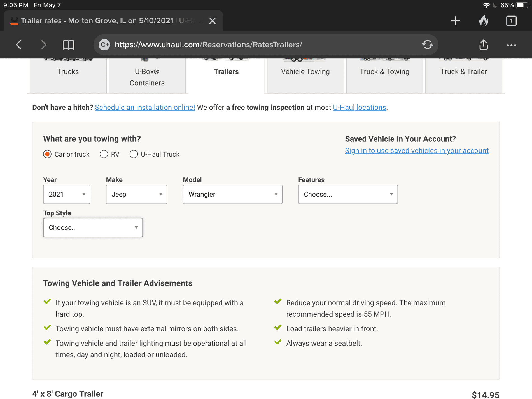
Task: Click the 'Saved Vehicle In Your Account?' heading
Action: coord(400,139)
